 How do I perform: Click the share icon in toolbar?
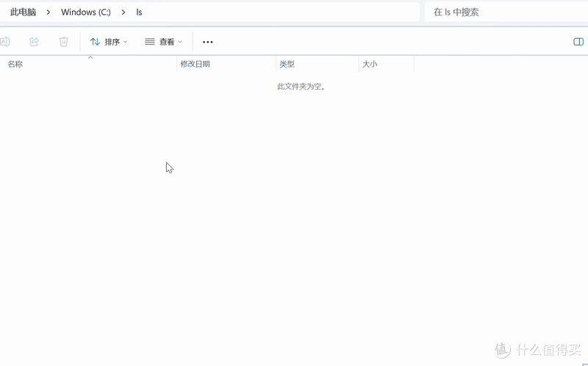coord(34,42)
